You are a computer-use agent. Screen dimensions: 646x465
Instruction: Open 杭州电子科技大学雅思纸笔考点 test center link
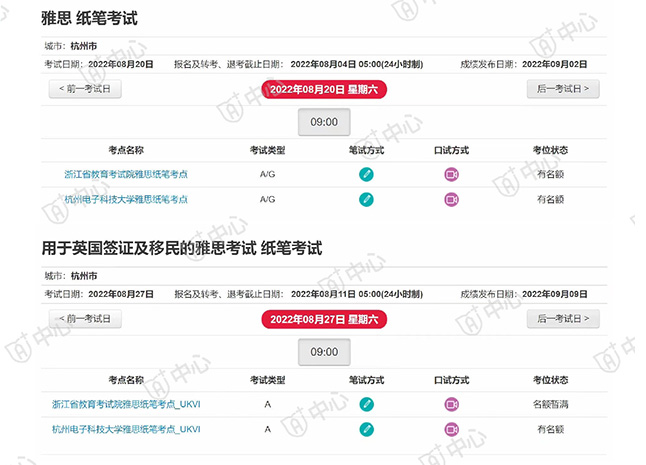(x=126, y=199)
